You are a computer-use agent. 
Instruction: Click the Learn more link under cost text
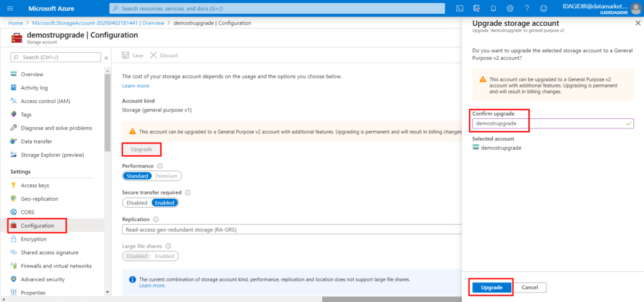136,86
